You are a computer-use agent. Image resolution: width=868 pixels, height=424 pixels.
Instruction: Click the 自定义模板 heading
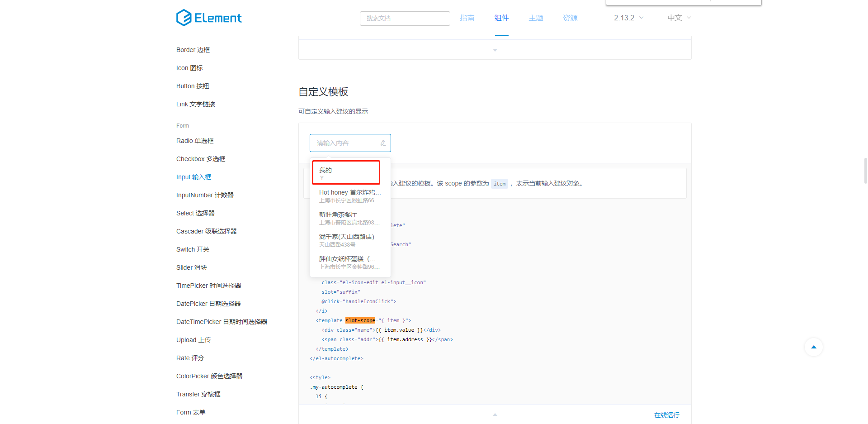point(323,92)
